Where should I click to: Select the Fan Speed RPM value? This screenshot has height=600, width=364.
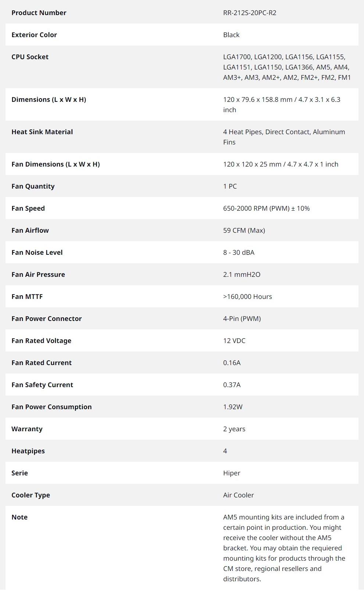(266, 208)
